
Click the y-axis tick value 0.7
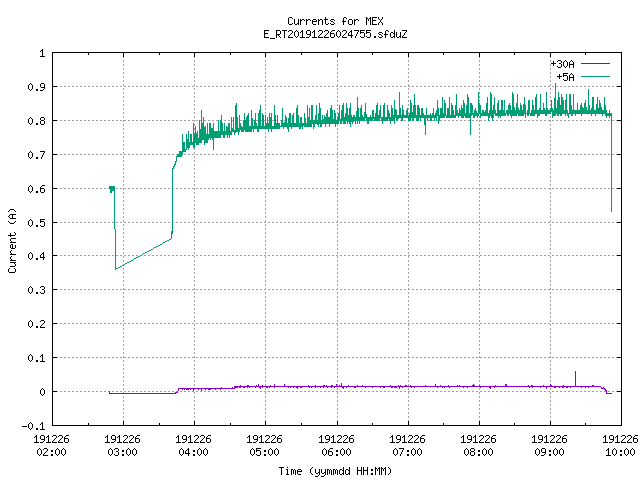pos(36,155)
